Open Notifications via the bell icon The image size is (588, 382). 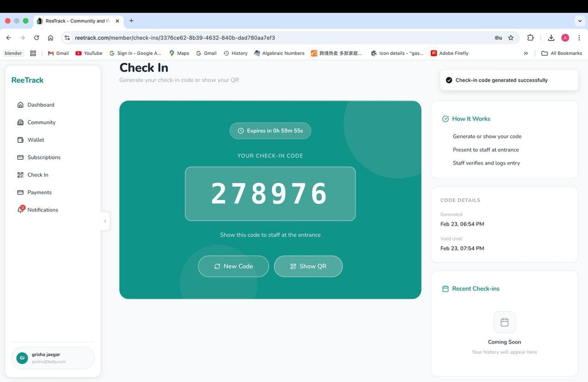(x=20, y=210)
